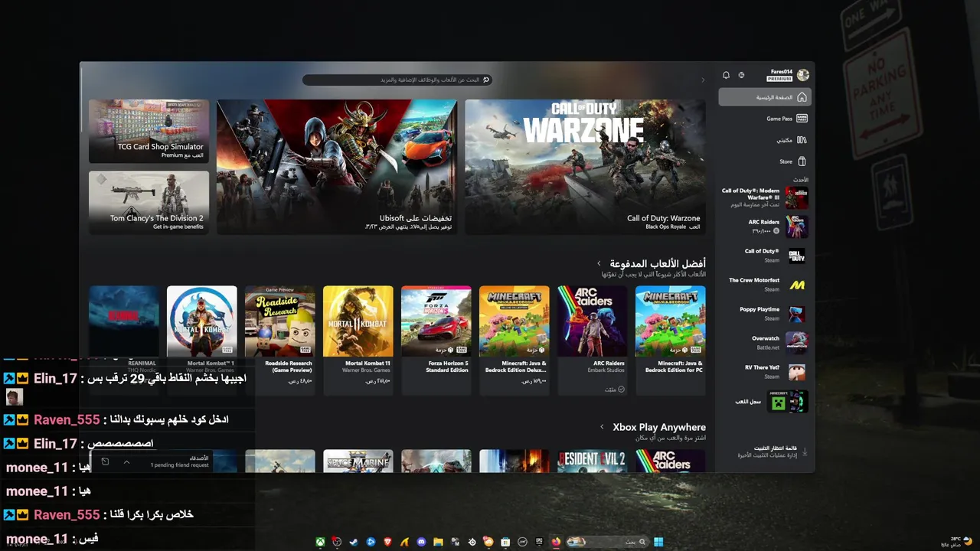Click the magnifier icon in Xbox search
The image size is (980, 551).
(486, 80)
